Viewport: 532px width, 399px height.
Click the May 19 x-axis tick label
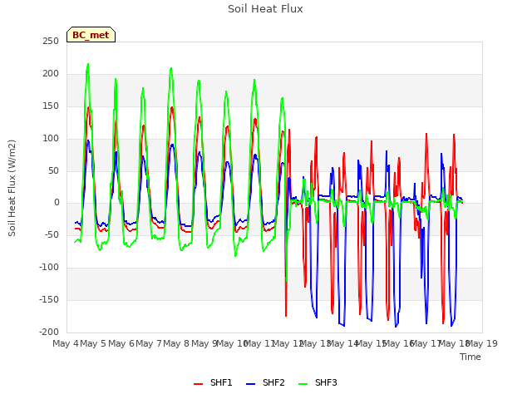482,343
